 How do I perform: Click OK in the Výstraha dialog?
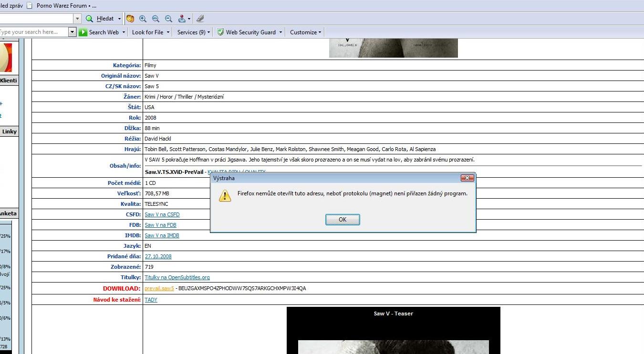coord(343,220)
